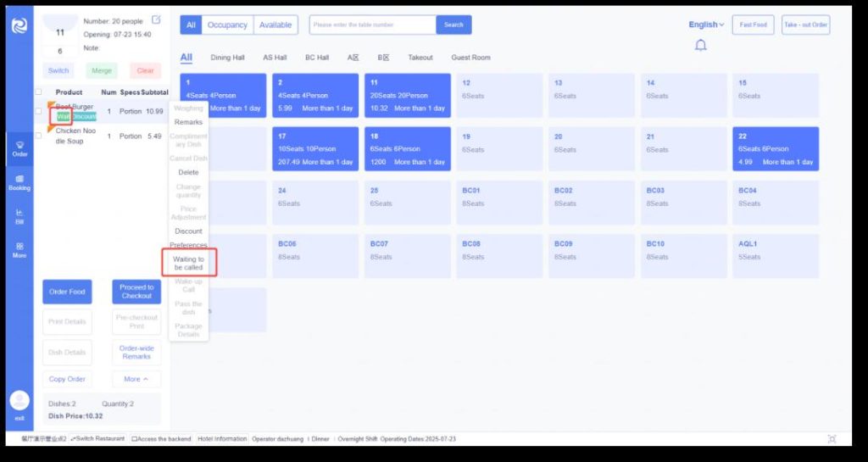This screenshot has height=462, width=868.
Task: Choose Waiting to be called menu option
Action: click(x=188, y=263)
